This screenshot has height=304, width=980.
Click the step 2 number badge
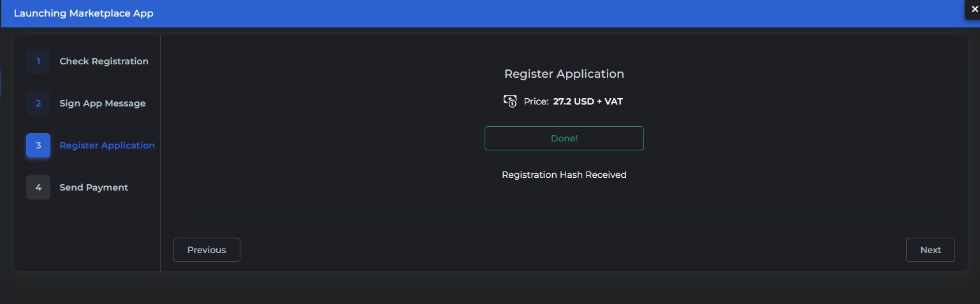point(38,103)
